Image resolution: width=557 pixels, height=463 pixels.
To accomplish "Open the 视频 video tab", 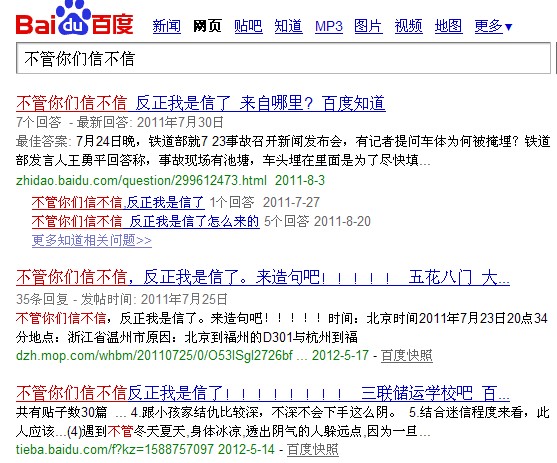I will point(409,26).
